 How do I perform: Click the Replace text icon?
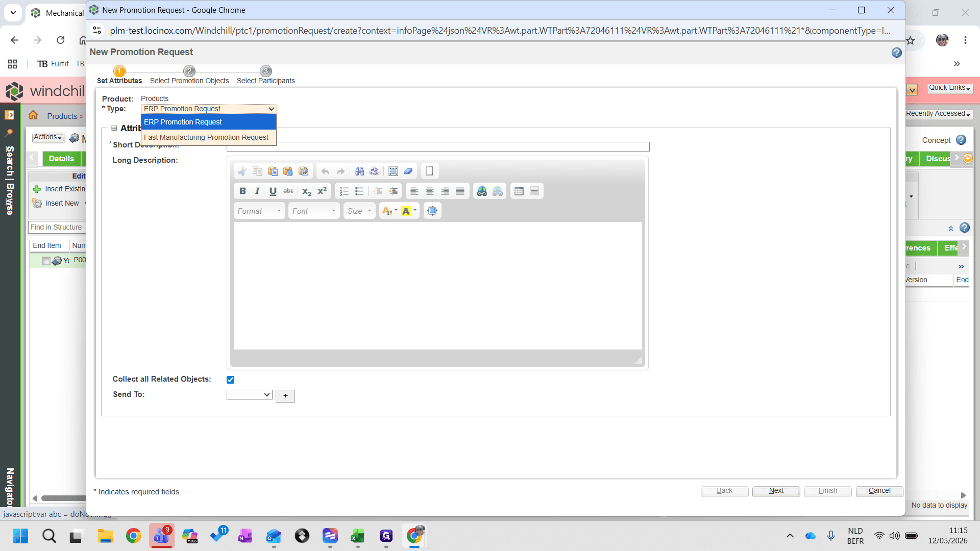[375, 171]
